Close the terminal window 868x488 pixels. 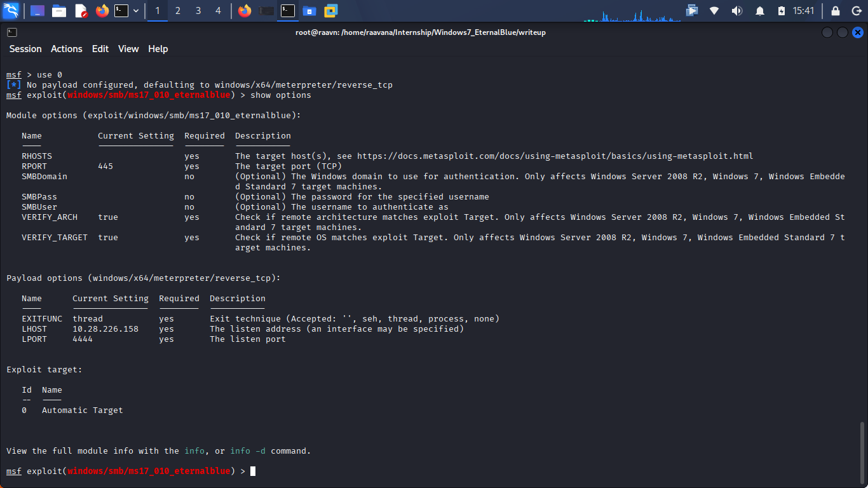click(858, 32)
